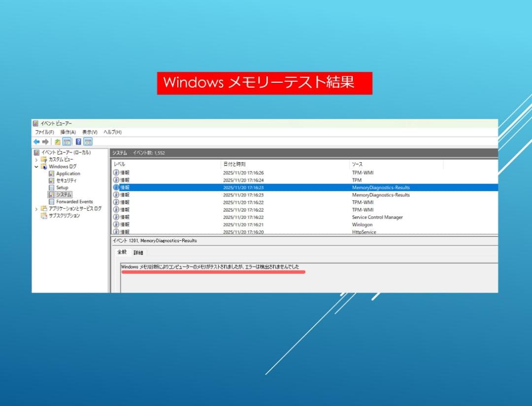Image resolution: width=532 pixels, height=406 pixels.
Task: Click the back navigation arrow in the toolbar
Action: (x=36, y=142)
